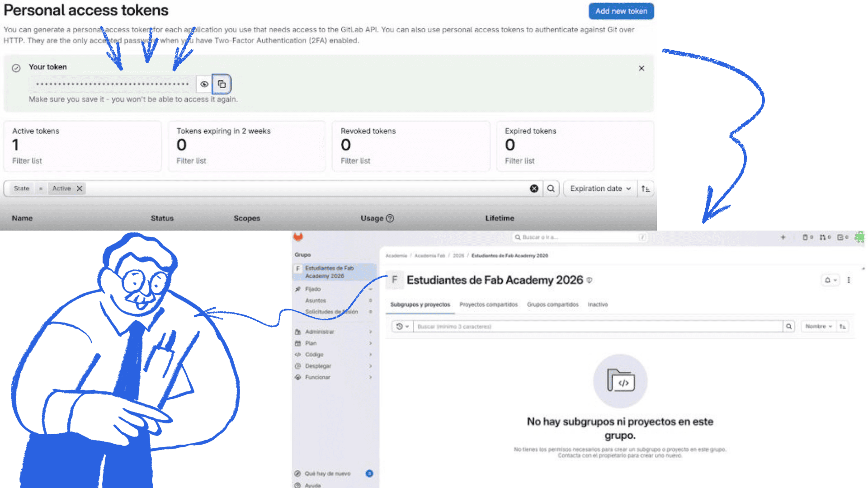
Task: Reveal the hidden token value
Action: [204, 84]
